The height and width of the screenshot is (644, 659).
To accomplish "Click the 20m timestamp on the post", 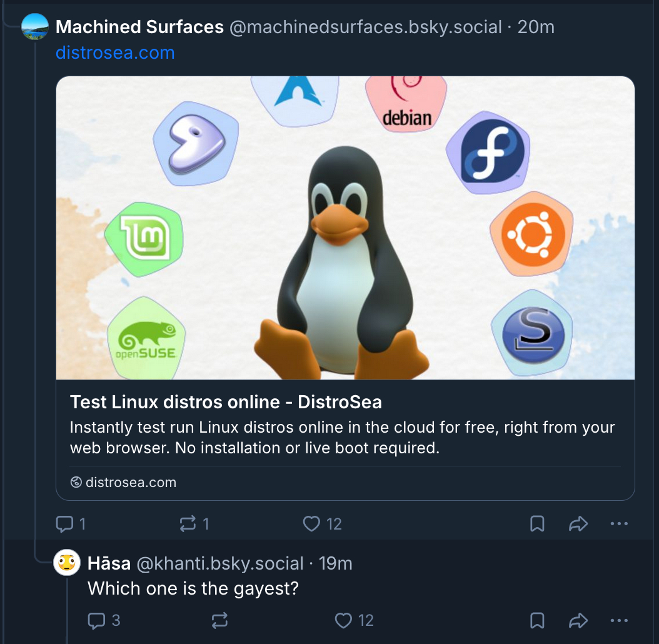I will [536, 27].
